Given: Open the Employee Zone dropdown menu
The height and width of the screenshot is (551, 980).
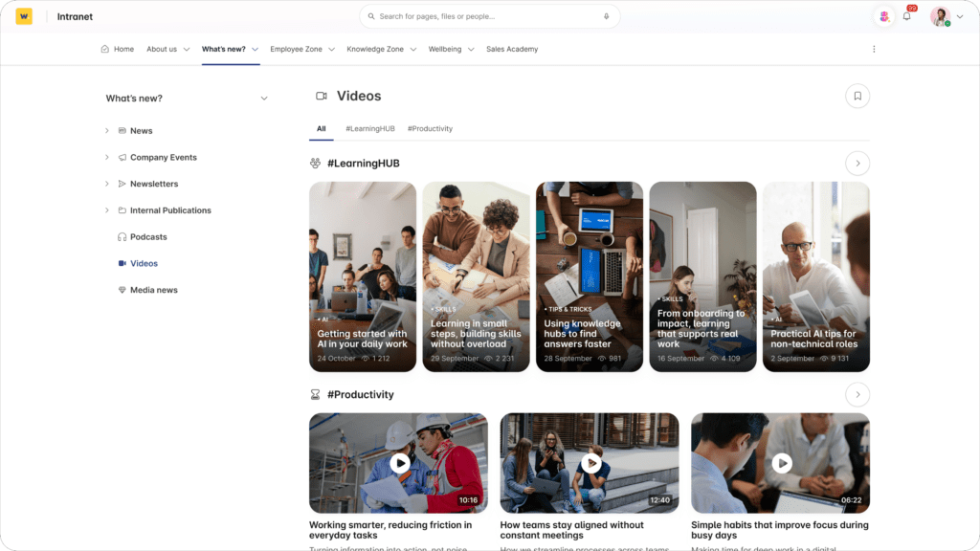Looking at the screenshot, I should click(x=301, y=49).
